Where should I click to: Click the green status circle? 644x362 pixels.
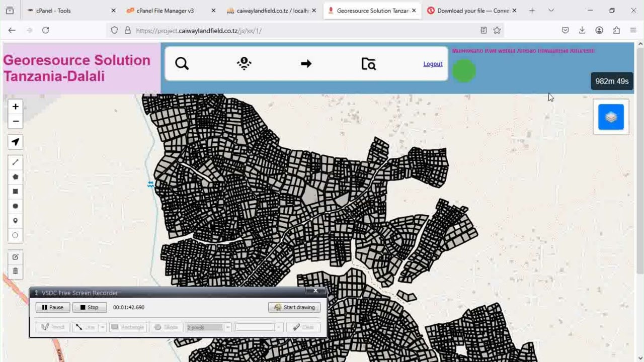464,71
